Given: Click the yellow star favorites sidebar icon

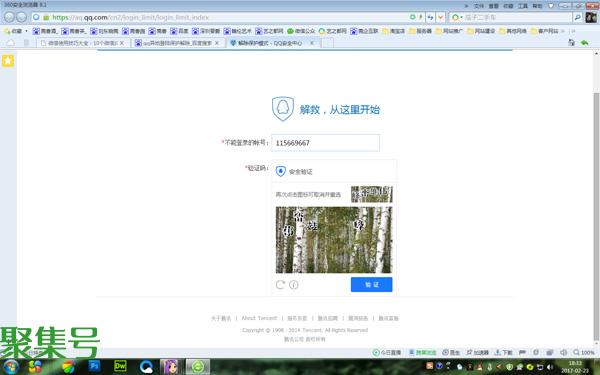Looking at the screenshot, I should [x=8, y=60].
